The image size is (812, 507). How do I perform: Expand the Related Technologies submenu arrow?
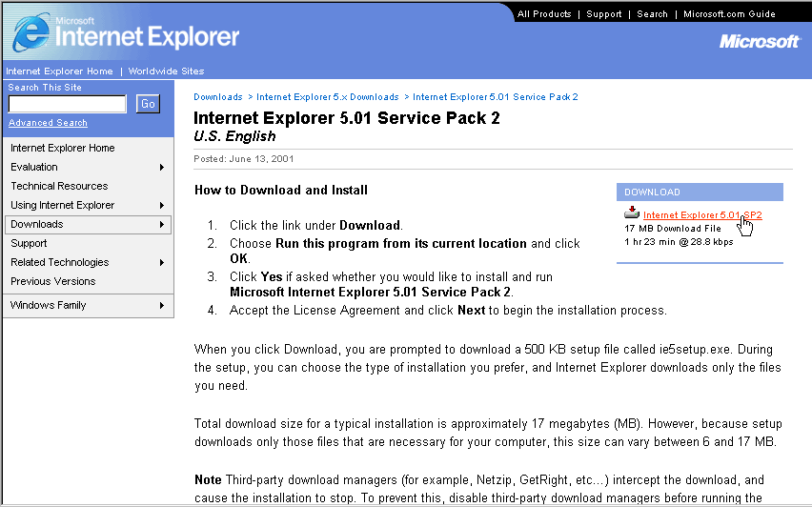162,263
